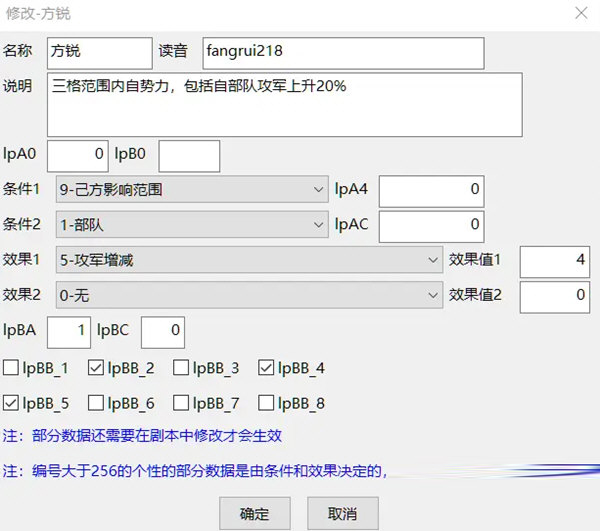Select the 效果值1 field showing 4
600x531 pixels.
[555, 262]
